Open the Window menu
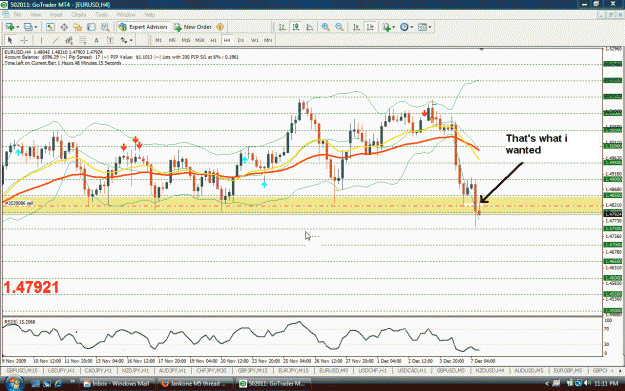 [126, 15]
